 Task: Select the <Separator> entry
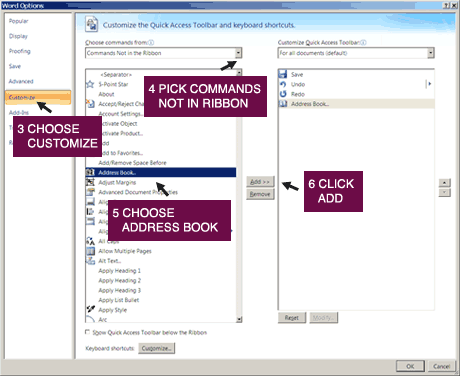(x=117, y=74)
